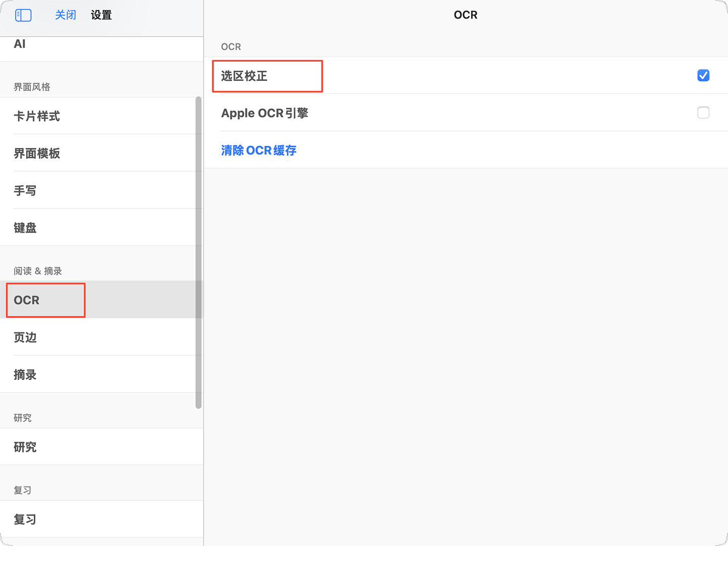Open the 研究 settings row
The width and height of the screenshot is (728, 575).
tap(102, 447)
